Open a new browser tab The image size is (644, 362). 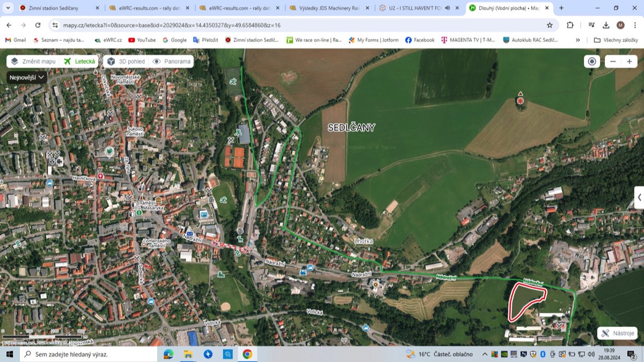tap(561, 8)
